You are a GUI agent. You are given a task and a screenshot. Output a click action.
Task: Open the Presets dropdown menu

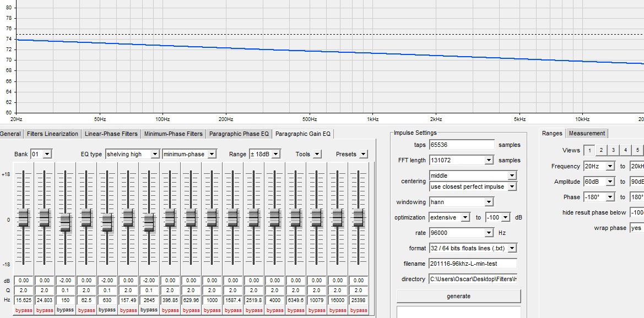(x=363, y=155)
